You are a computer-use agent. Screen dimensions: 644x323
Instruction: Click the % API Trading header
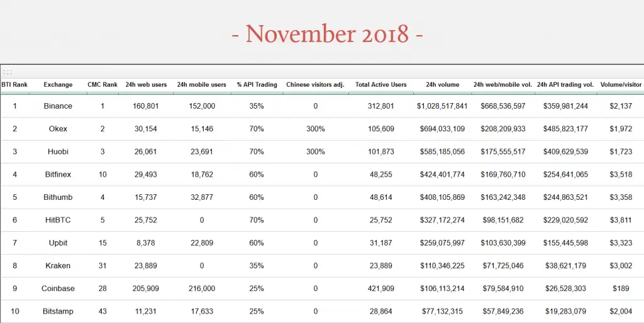tap(257, 85)
